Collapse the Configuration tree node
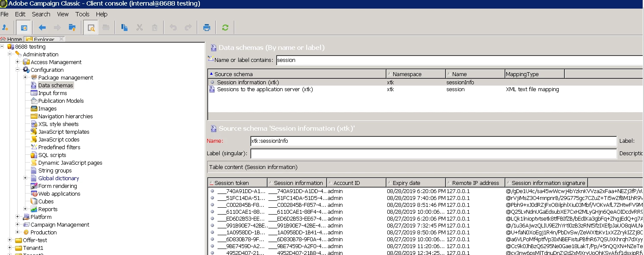644x255 pixels. pos(18,70)
